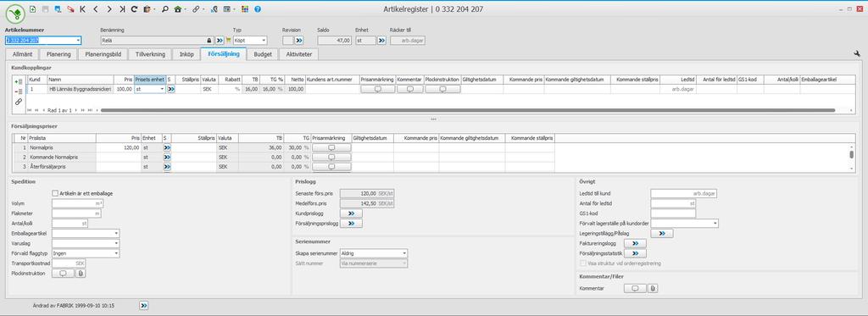
Task: Click the Volym input field
Action: [77, 203]
